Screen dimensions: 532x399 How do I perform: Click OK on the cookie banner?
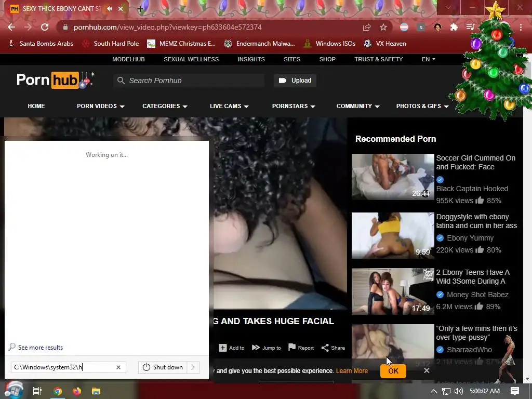click(x=393, y=371)
